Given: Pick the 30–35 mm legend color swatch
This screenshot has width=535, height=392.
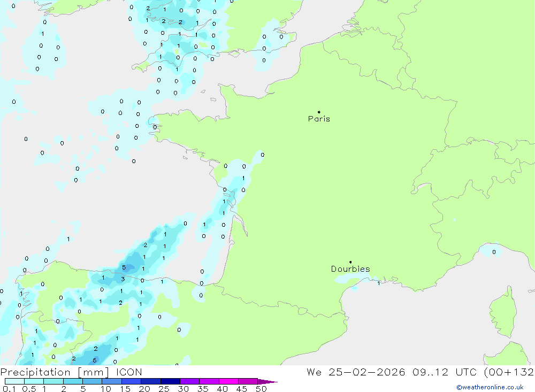Looking at the screenshot, I should pyautogui.click(x=190, y=381).
